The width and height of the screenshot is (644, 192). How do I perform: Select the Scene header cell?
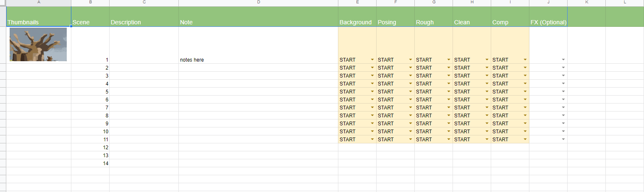pos(90,17)
